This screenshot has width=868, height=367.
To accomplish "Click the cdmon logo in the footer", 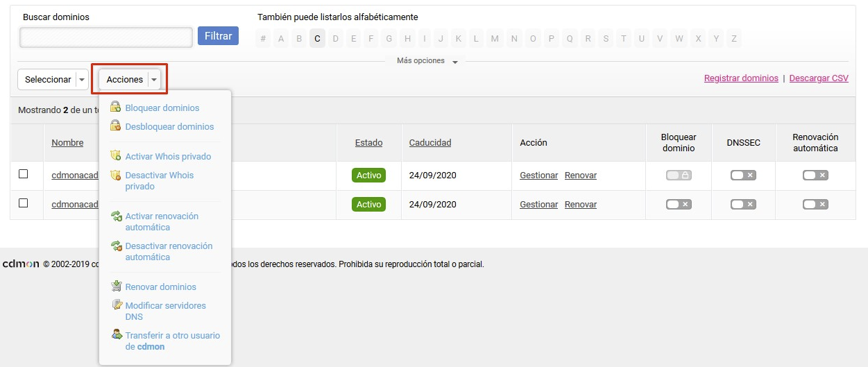I will point(21,264).
